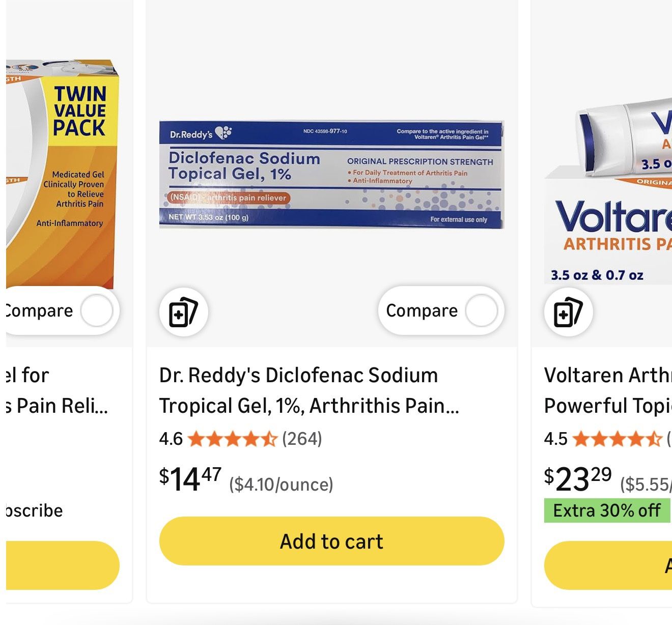
Task: Add Dr. Reddy's Diclofenac gel to cart
Action: click(331, 541)
